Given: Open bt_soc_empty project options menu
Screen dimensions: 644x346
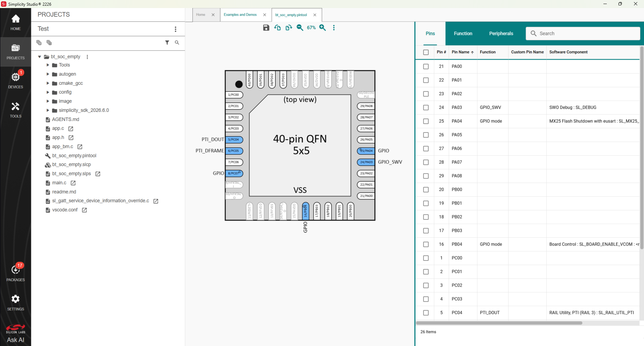Looking at the screenshot, I should [x=87, y=57].
